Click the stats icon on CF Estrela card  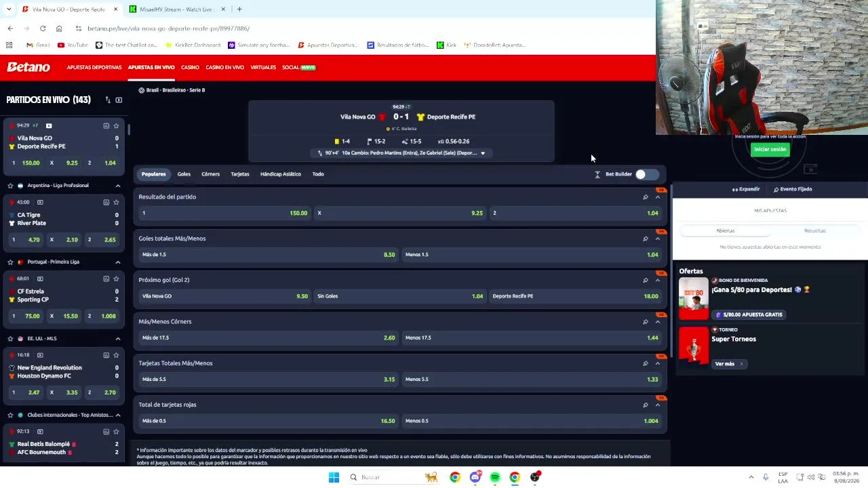106,279
